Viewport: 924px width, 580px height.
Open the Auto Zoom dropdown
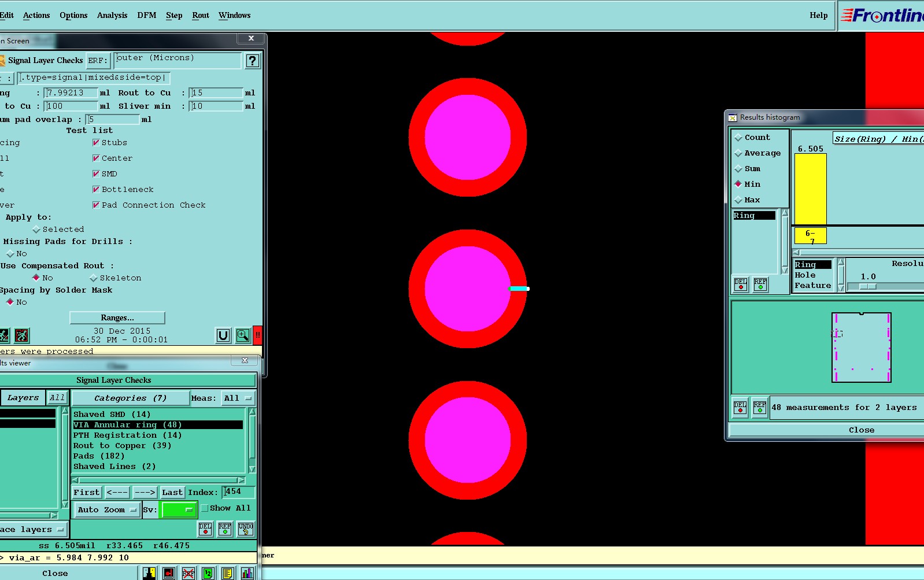[x=107, y=510]
